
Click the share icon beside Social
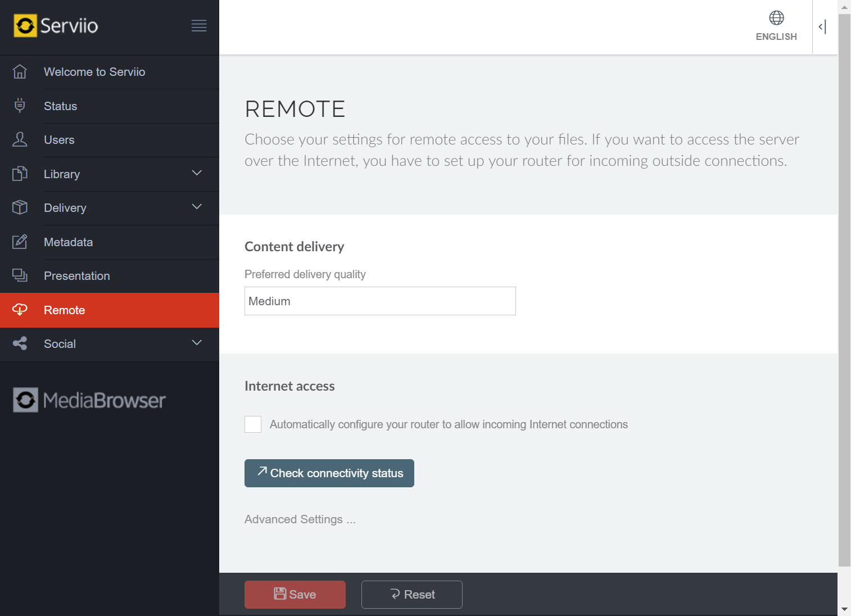(20, 343)
